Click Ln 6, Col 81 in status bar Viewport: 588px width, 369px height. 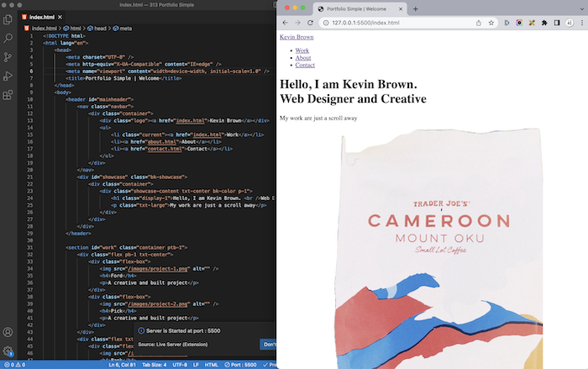click(123, 365)
